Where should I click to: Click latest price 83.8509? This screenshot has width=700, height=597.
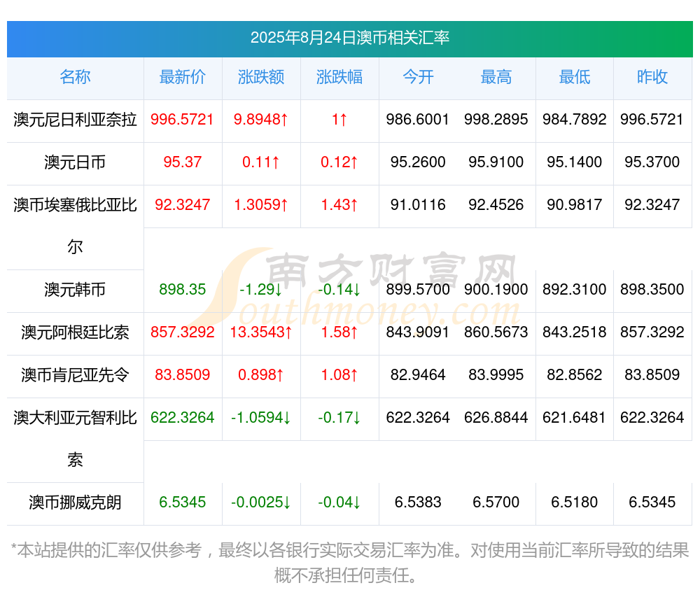click(x=182, y=375)
